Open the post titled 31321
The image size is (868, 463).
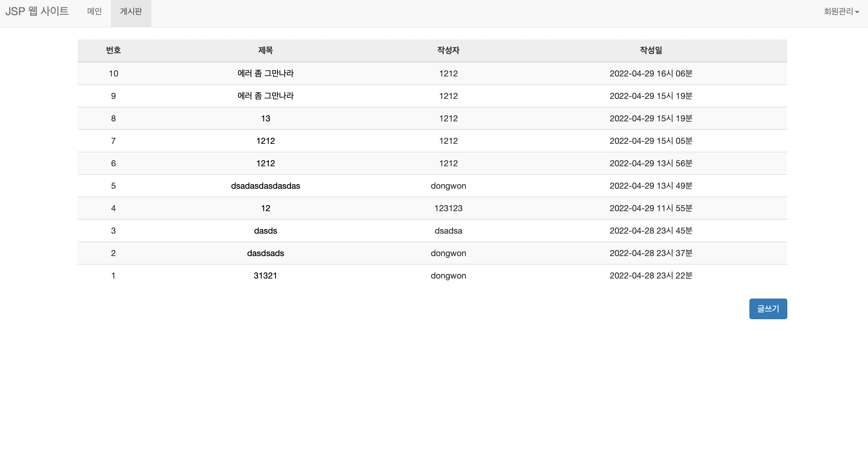(x=265, y=275)
